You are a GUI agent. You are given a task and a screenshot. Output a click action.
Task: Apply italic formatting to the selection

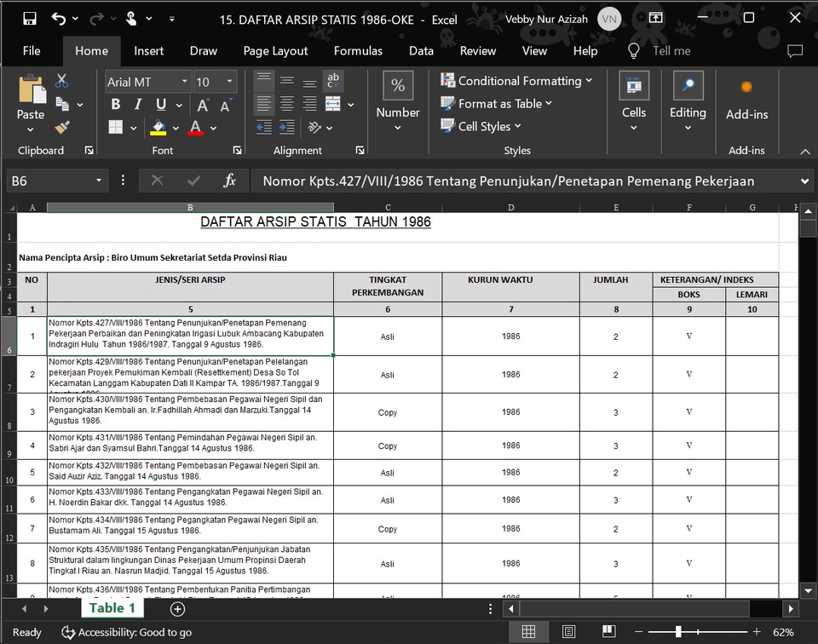pyautogui.click(x=138, y=104)
